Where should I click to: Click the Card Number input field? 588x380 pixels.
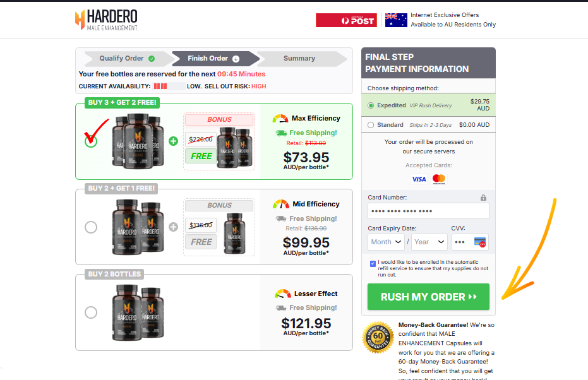click(x=428, y=210)
